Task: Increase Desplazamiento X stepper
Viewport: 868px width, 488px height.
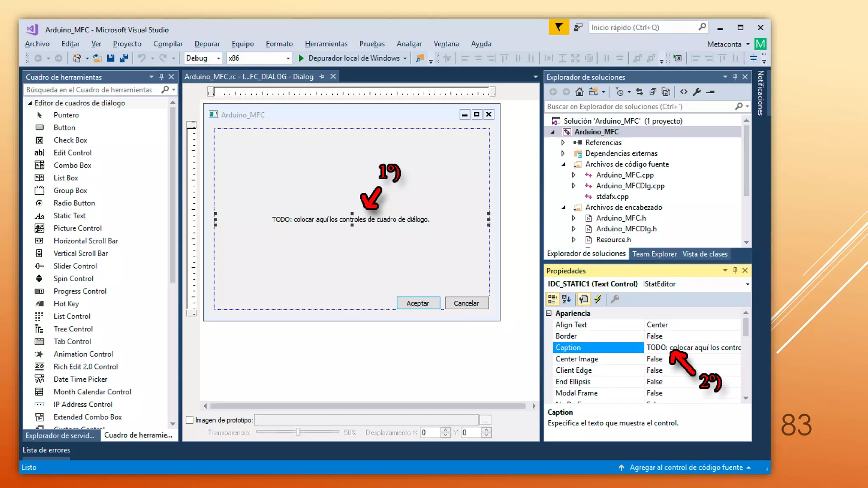Action: pos(445,430)
